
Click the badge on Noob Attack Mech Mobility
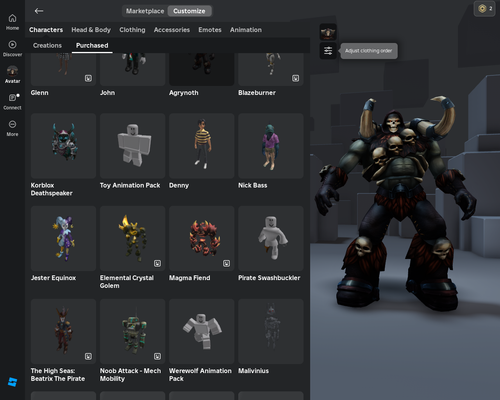157,356
